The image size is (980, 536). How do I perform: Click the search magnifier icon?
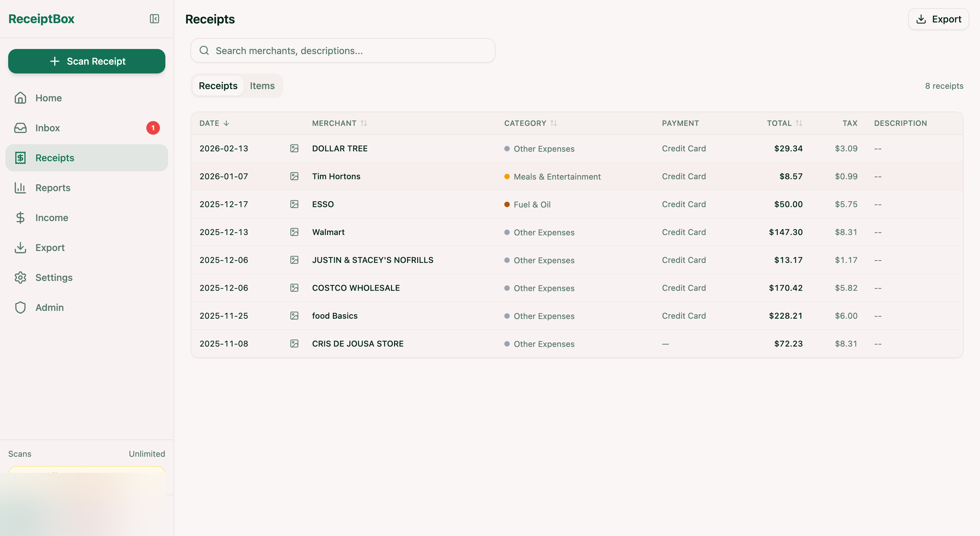[x=204, y=50]
